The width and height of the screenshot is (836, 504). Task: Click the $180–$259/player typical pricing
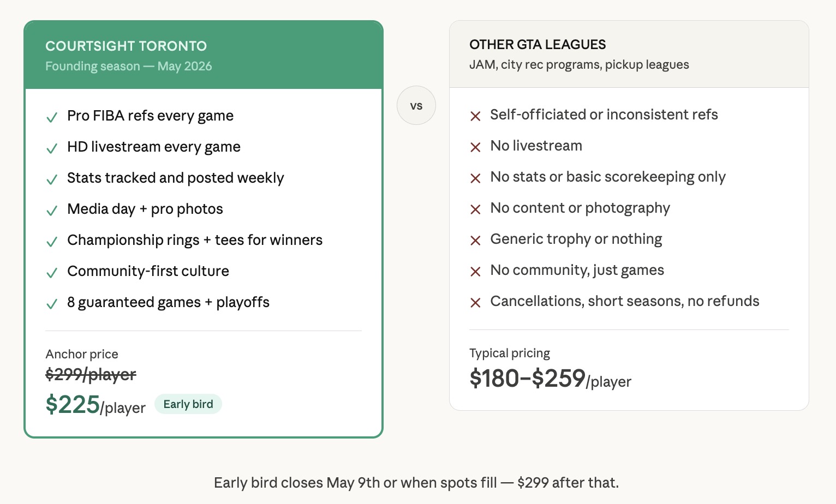point(550,379)
